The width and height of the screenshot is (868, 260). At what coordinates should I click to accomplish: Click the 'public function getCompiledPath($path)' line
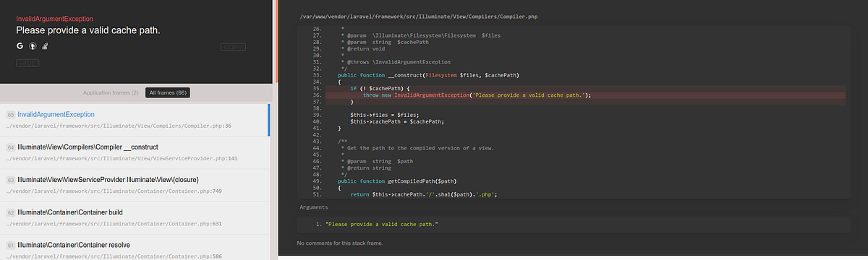[398, 181]
